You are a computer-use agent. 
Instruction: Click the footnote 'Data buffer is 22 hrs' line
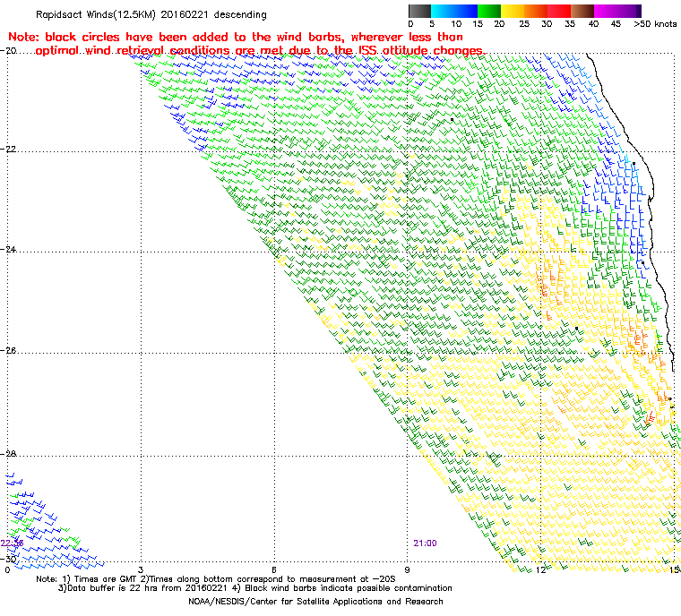pos(255,588)
